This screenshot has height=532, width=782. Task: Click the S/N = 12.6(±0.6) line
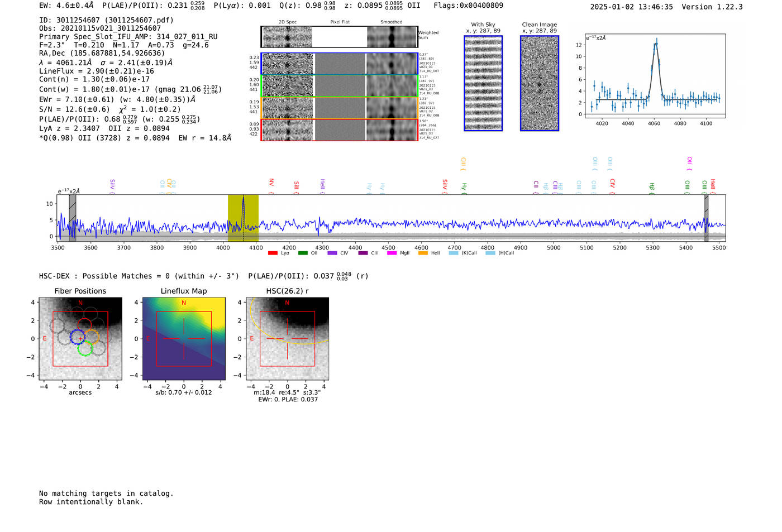coord(110,109)
